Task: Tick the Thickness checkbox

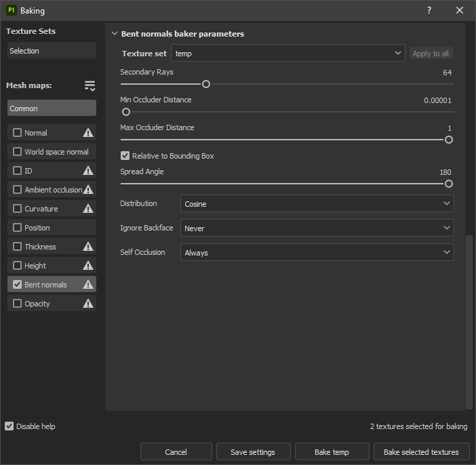Action: [x=18, y=247]
